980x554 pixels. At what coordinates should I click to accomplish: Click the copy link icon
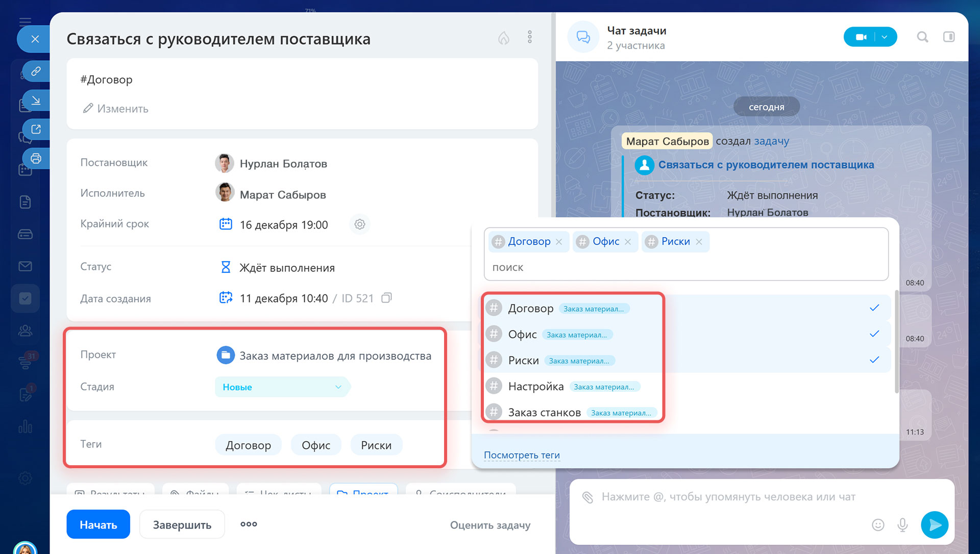[36, 71]
